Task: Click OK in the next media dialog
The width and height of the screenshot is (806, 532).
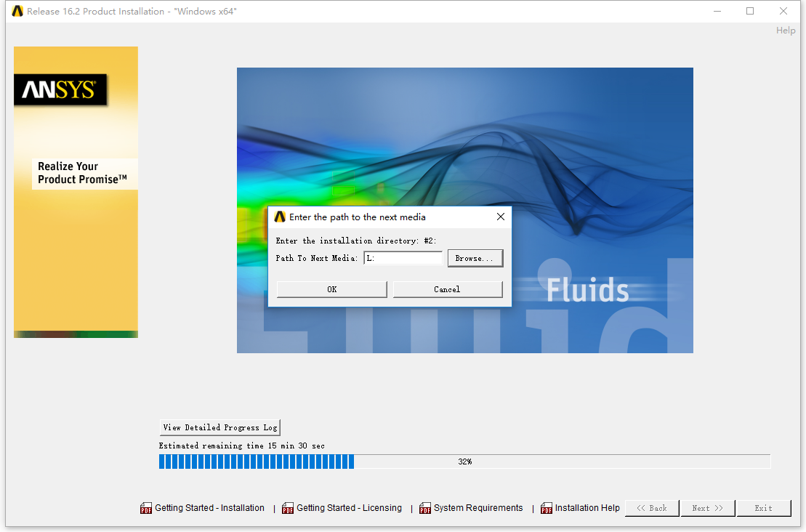Action: 331,289
